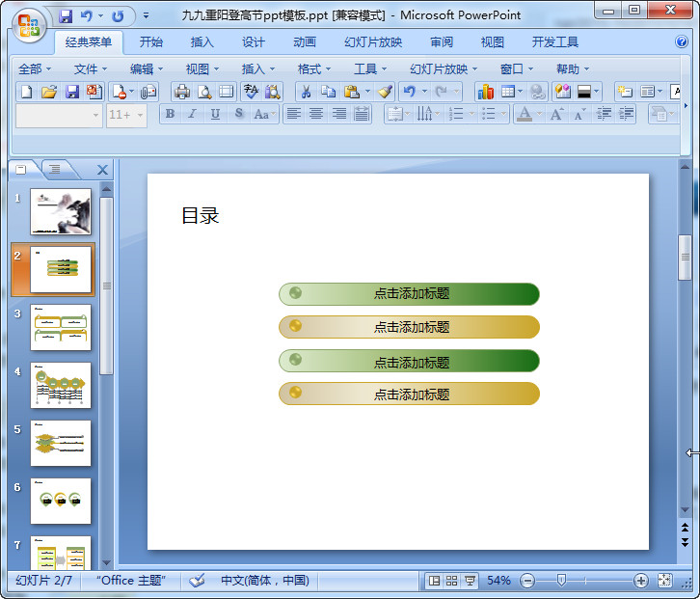Switch to Normal view button
Viewport: 700px width, 599px height.
coord(434,581)
